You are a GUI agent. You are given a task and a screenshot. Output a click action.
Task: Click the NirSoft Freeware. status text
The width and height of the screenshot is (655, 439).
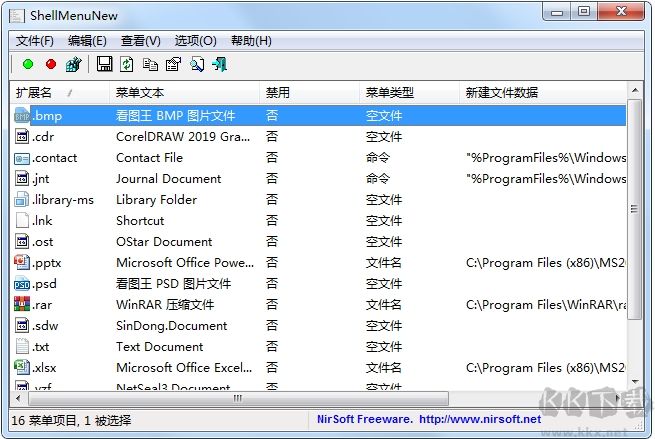point(365,419)
